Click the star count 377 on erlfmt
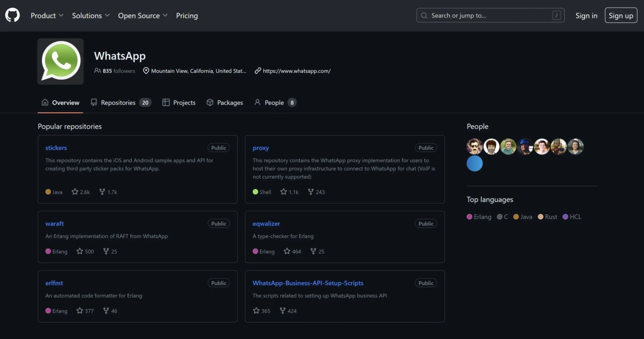 click(85, 311)
